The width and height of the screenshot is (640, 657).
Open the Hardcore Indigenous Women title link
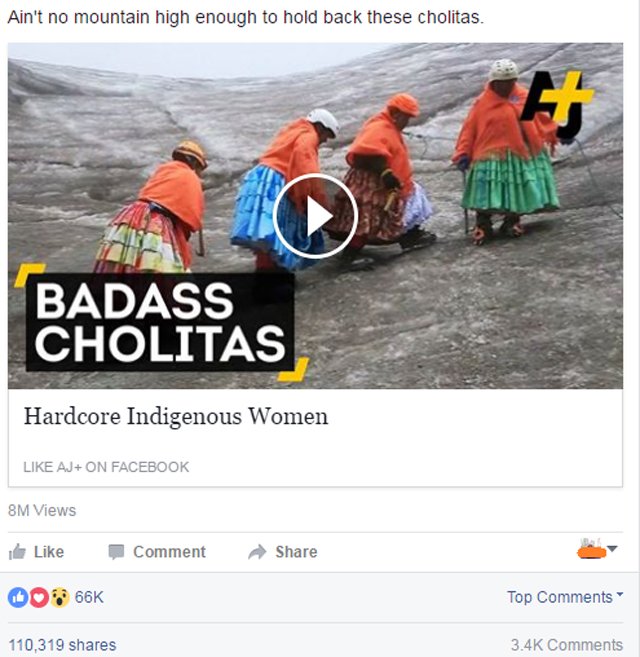pyautogui.click(x=176, y=416)
